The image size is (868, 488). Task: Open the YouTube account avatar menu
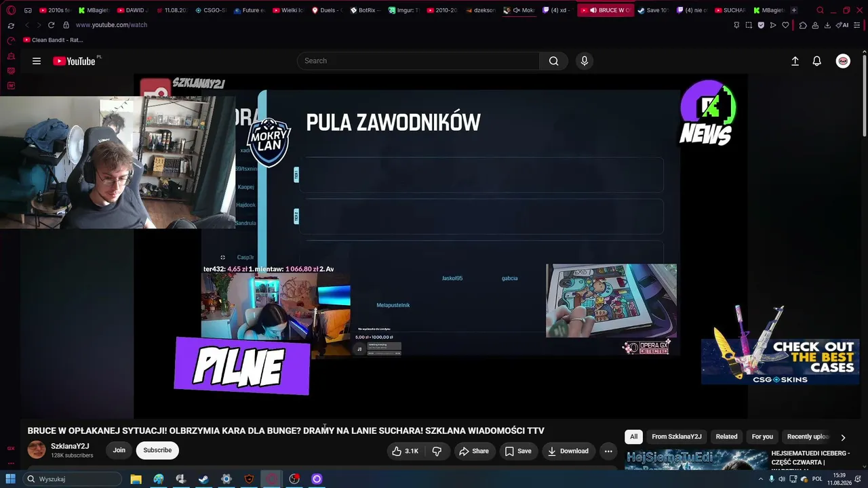click(843, 61)
